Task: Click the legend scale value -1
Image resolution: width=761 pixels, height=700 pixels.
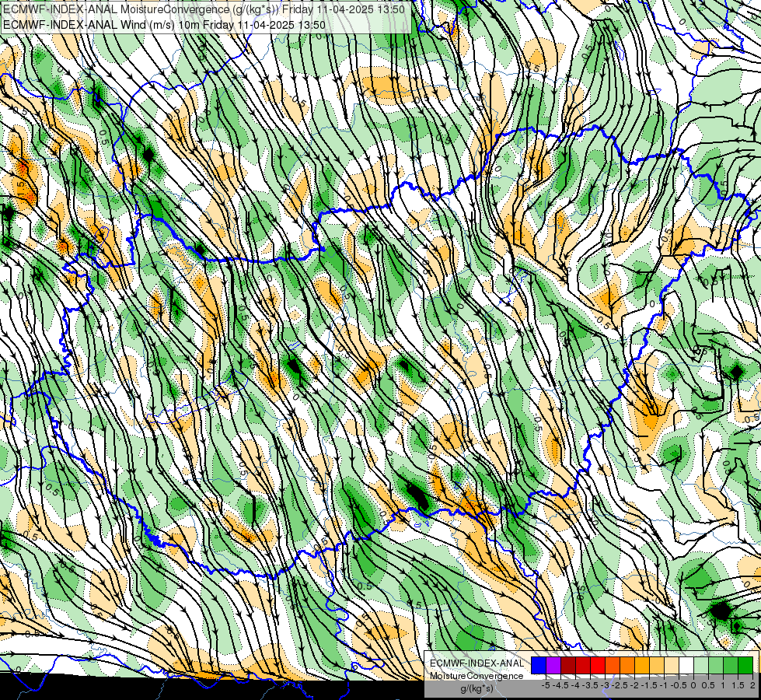Action: 664,685
